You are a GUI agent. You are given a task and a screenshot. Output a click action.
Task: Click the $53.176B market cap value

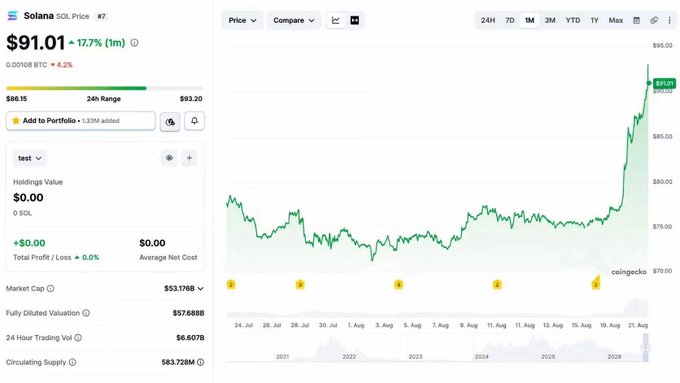click(x=179, y=288)
